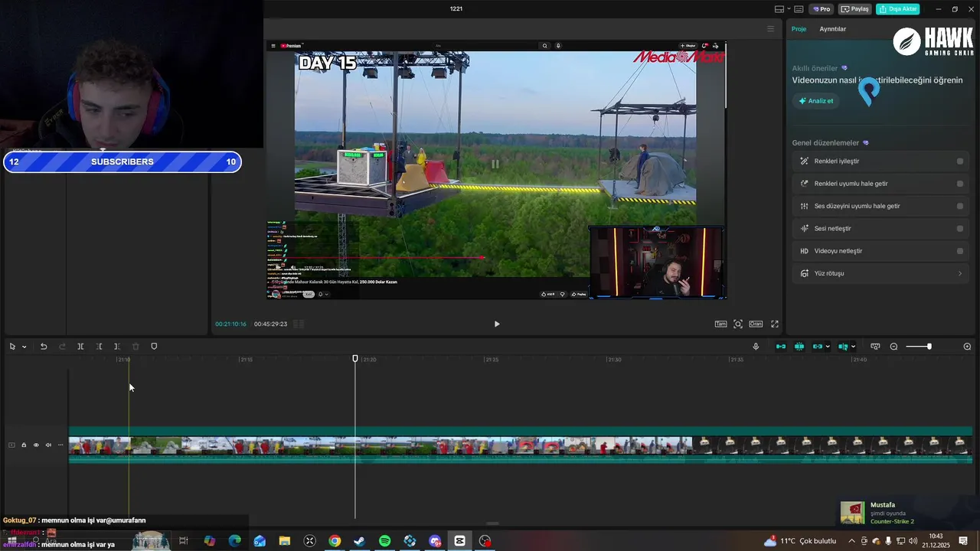
Task: Click the Paylaş share button
Action: tap(855, 9)
